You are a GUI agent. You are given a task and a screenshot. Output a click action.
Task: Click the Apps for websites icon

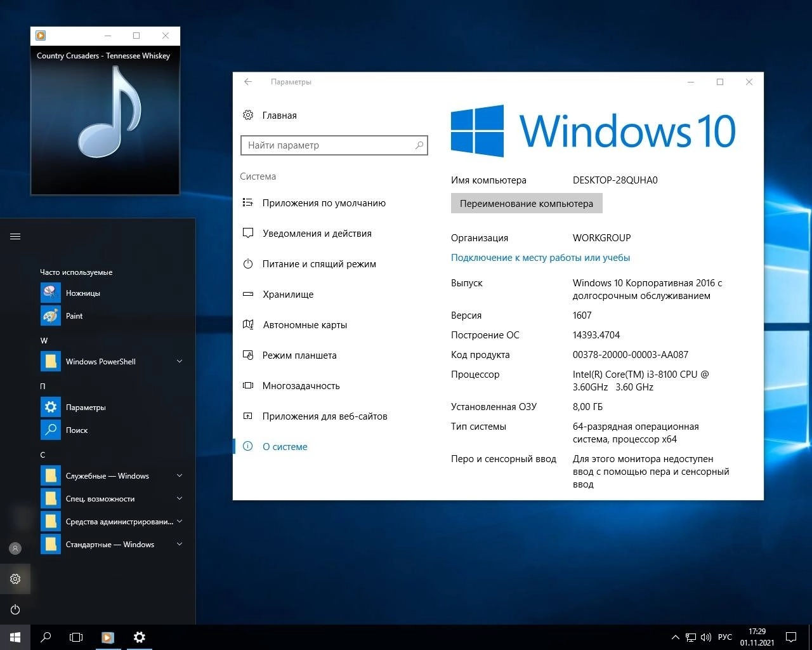coord(248,416)
